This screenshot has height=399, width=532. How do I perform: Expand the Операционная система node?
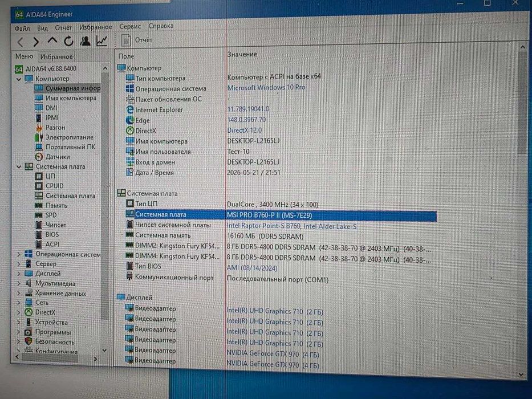19,254
